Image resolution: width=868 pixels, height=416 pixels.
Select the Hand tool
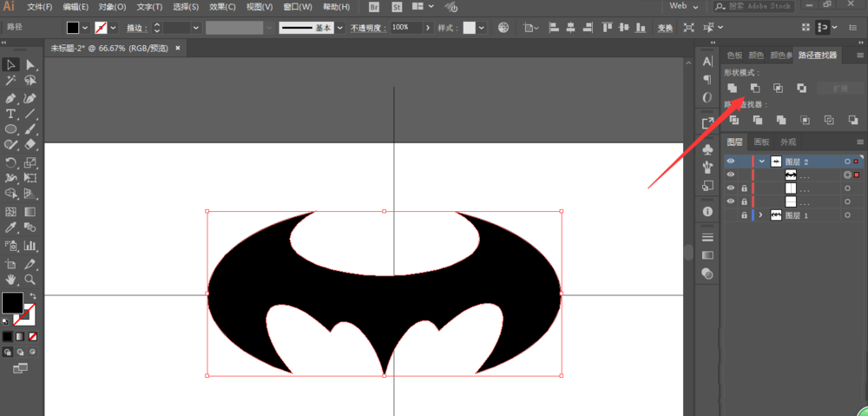point(10,279)
